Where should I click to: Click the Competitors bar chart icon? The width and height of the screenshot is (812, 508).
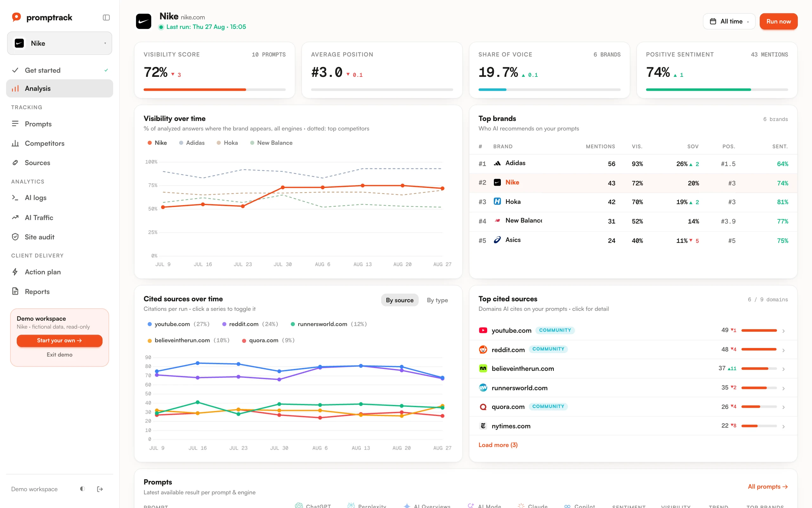point(15,143)
